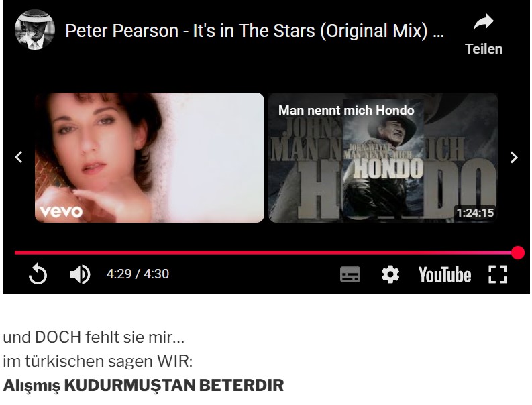The width and height of the screenshot is (532, 405).
Task: Click the 4:29 / 4:30 time display
Action: point(138,274)
